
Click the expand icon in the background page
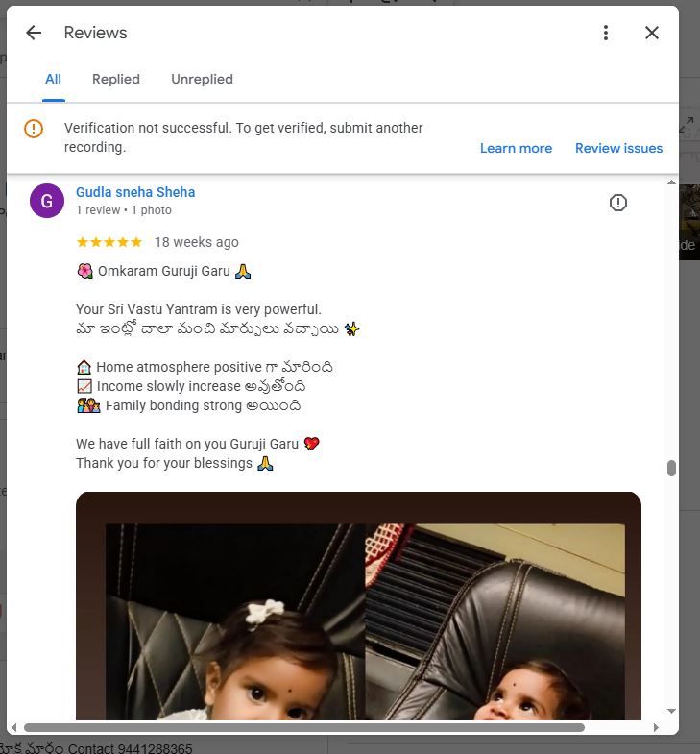687,125
